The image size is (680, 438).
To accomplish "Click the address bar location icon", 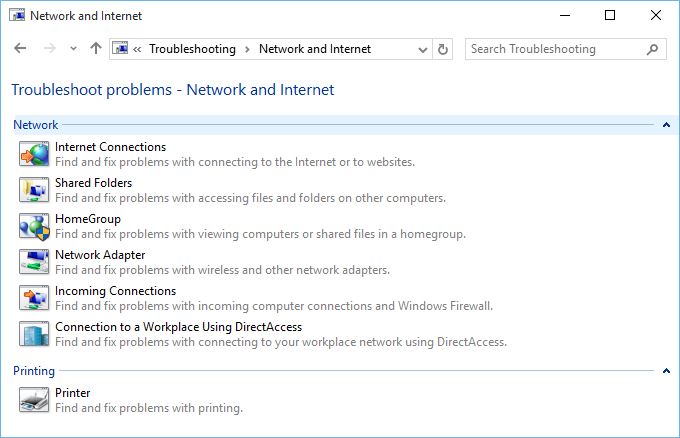I will [x=121, y=49].
